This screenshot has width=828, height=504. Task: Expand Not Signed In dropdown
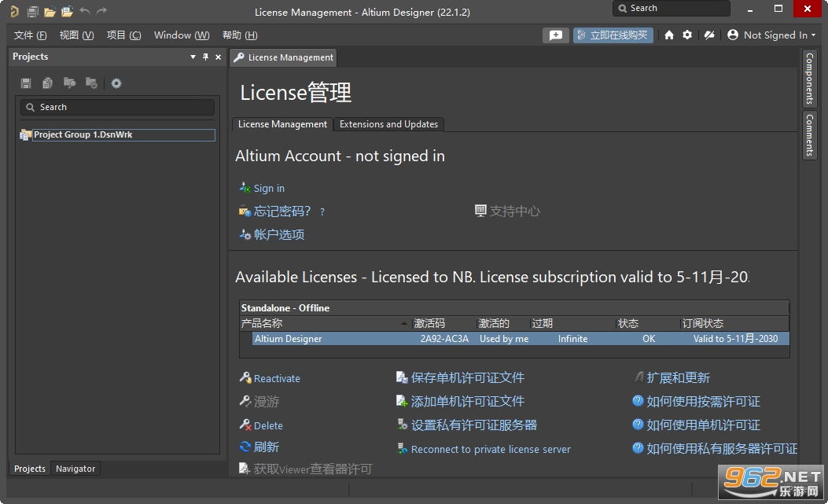click(x=813, y=35)
